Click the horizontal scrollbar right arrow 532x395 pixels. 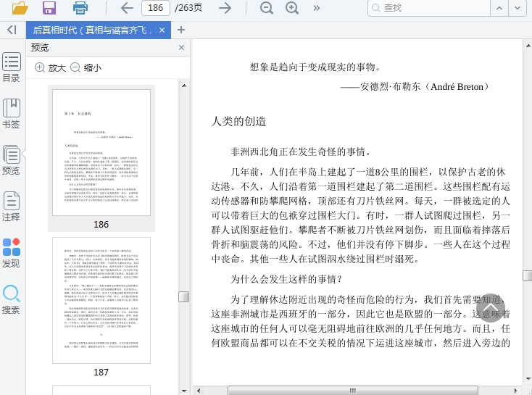[516, 391]
